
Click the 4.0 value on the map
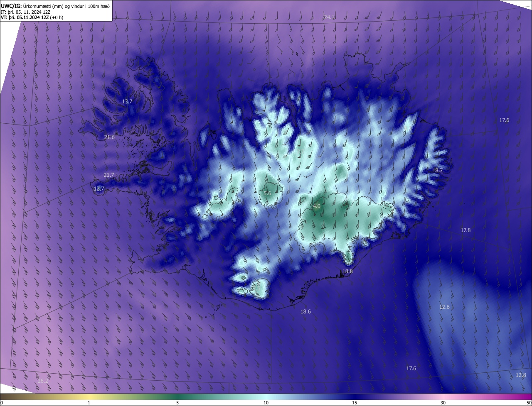click(x=317, y=206)
